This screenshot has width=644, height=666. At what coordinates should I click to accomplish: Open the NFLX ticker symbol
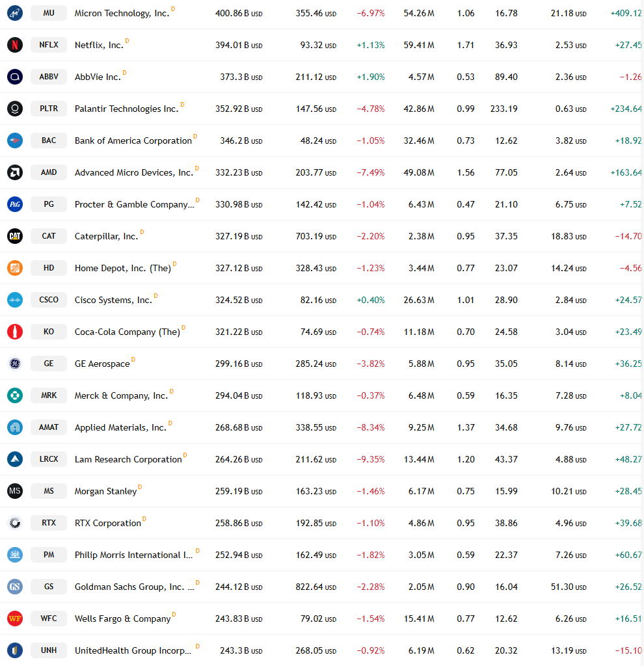point(49,45)
